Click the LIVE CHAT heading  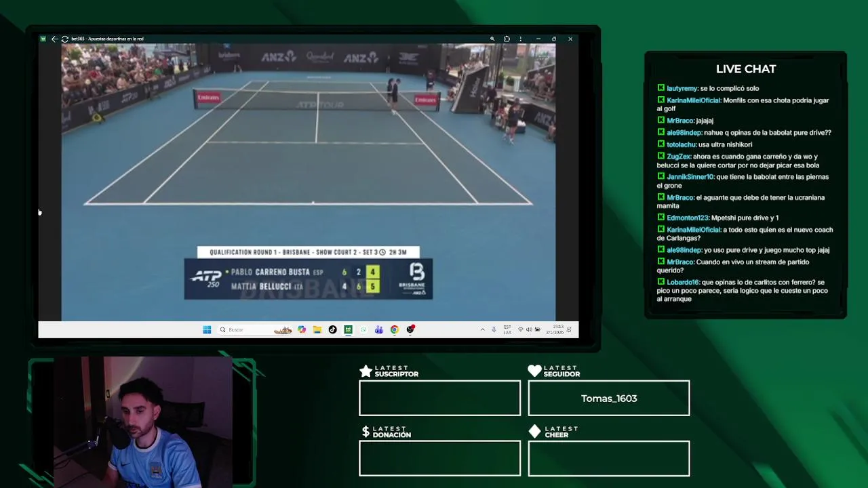coord(746,69)
